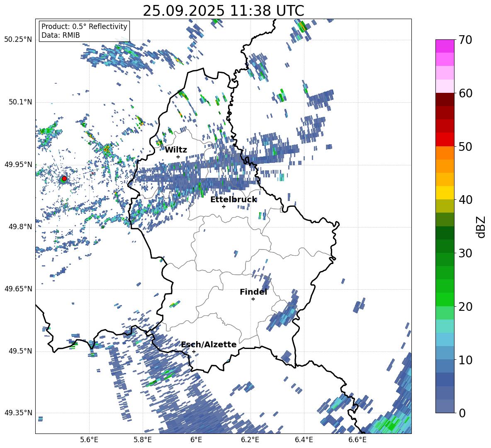Screen dimensions: 491x448
Task: Click the colorbar tick label 70
Action: coord(465,40)
